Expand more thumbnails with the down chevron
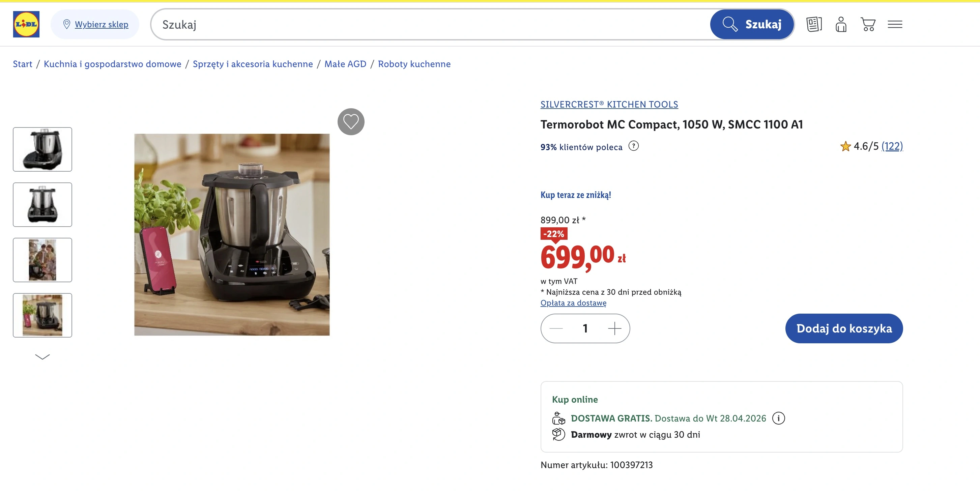The width and height of the screenshot is (980, 491). coord(42,357)
